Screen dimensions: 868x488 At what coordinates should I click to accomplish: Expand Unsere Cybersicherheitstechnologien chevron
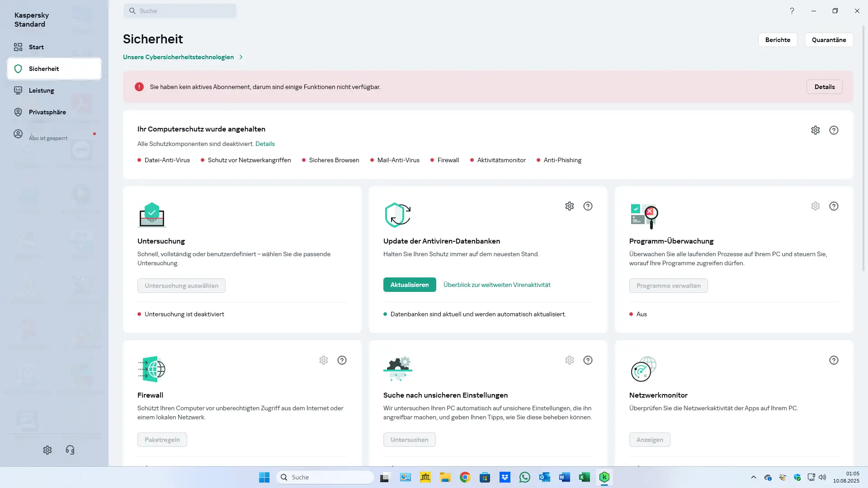click(241, 57)
